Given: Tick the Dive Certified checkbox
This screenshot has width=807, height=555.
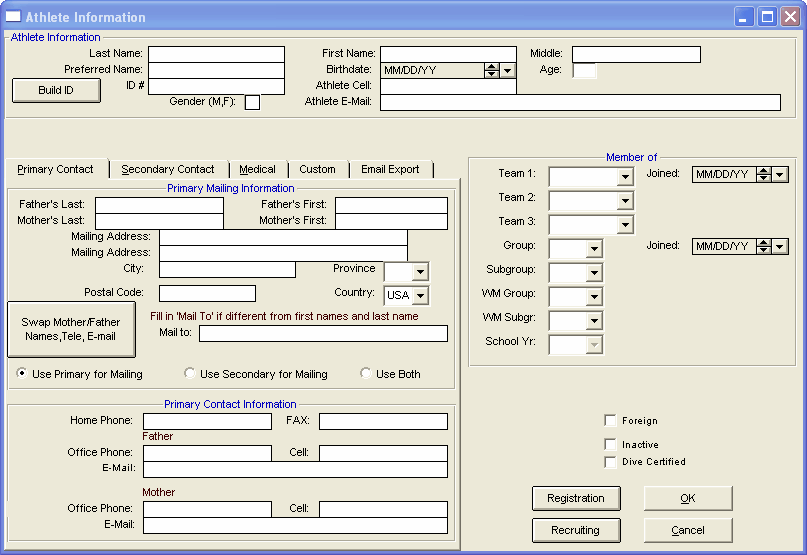Looking at the screenshot, I should pos(610,462).
